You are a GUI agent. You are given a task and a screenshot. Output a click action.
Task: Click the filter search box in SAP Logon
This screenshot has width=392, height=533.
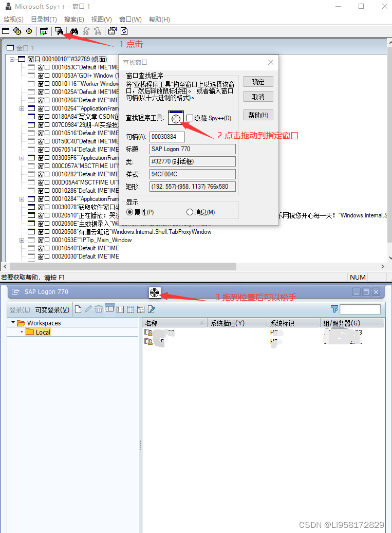click(x=360, y=309)
